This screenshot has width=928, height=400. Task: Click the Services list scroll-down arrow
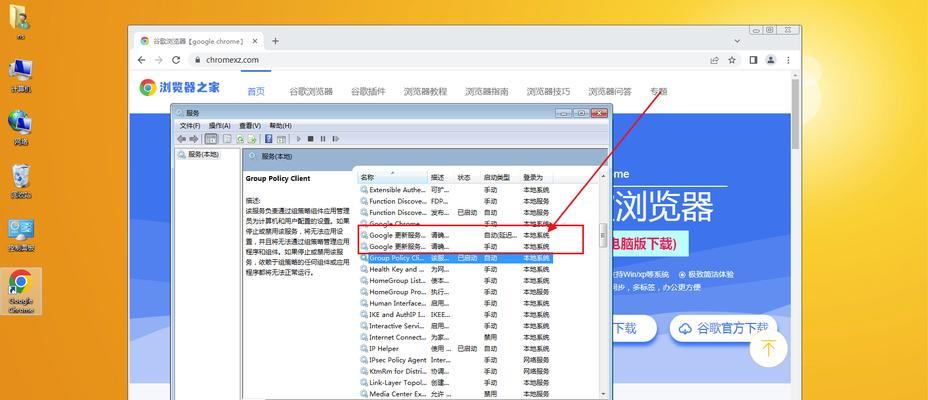(x=603, y=393)
